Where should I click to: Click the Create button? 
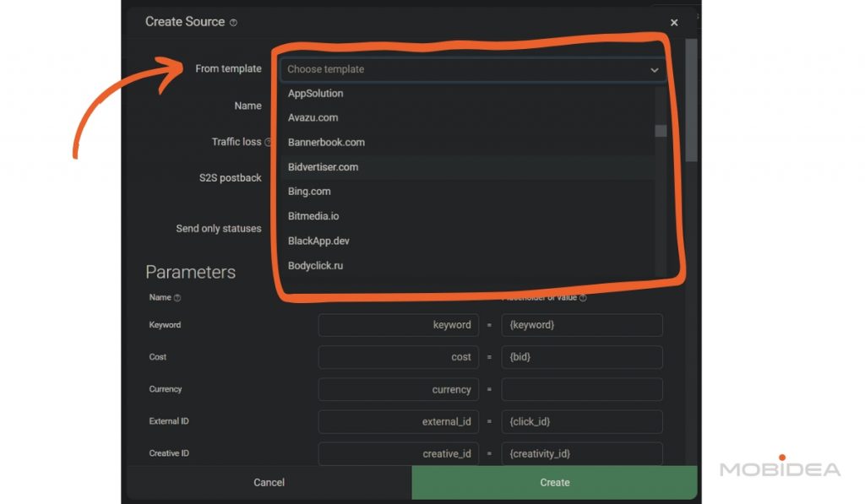(554, 482)
